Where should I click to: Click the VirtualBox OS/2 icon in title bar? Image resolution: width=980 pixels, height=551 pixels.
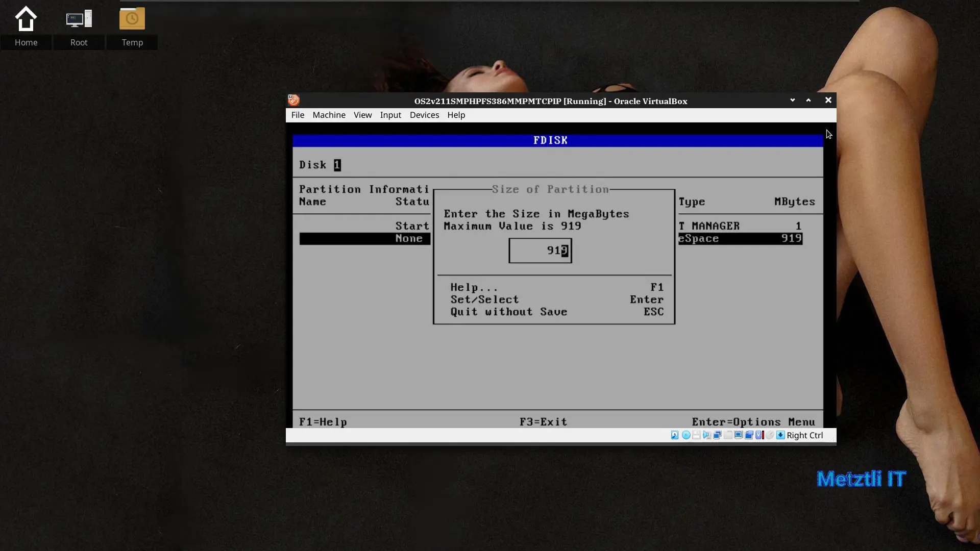[x=293, y=100]
